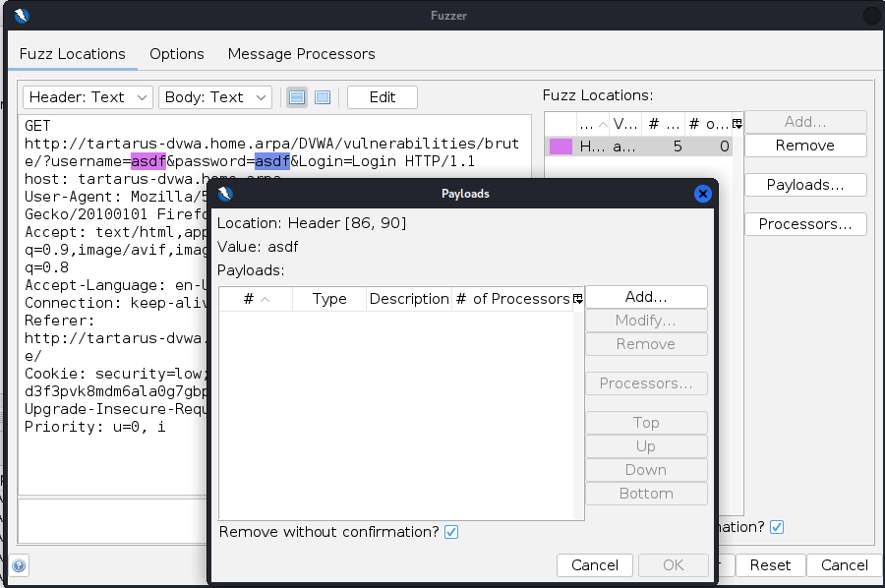Click the ZAP logo in Fuzzer title bar

coord(22,15)
